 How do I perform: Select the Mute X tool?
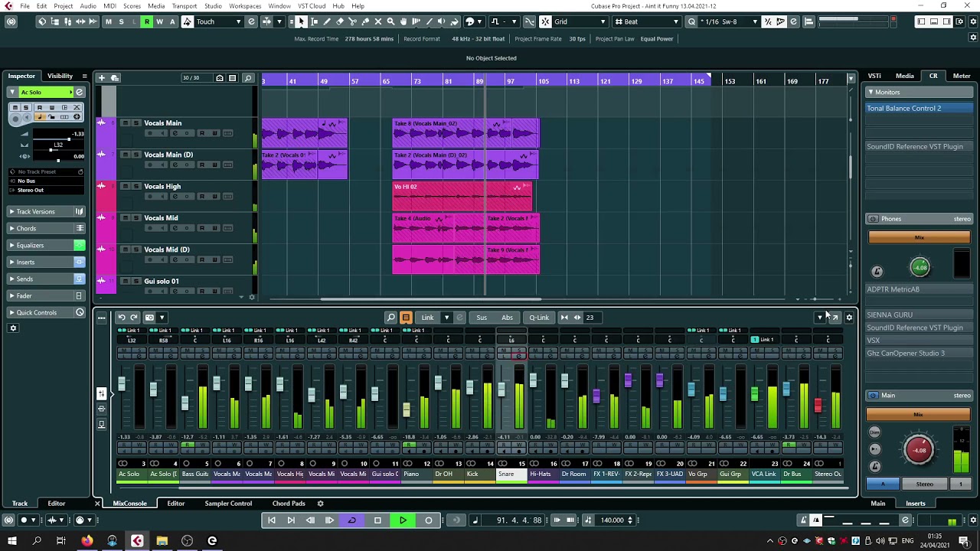(x=377, y=21)
